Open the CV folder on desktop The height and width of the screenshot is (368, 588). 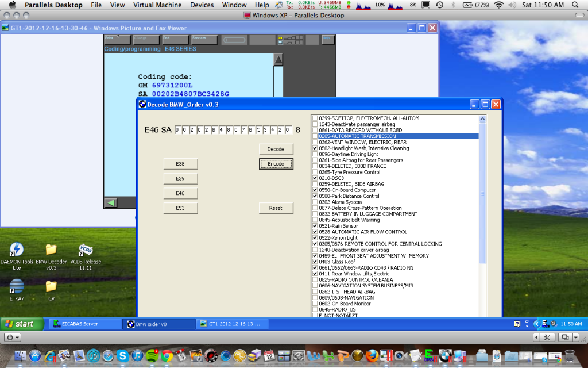51,290
